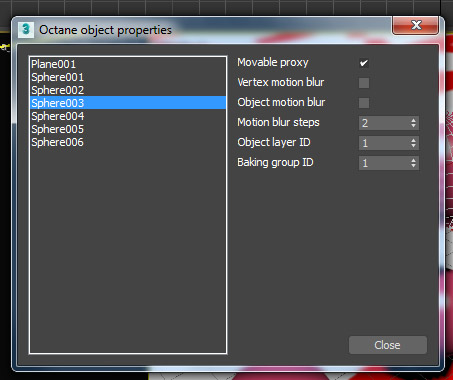The width and height of the screenshot is (453, 380).
Task: Select Sphere002 in the object list
Action: click(x=128, y=90)
